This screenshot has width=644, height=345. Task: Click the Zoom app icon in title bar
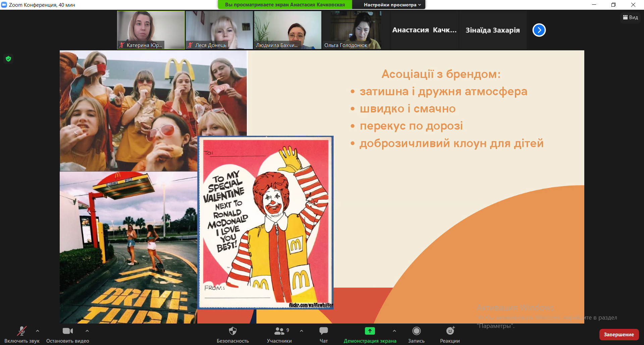4,5
